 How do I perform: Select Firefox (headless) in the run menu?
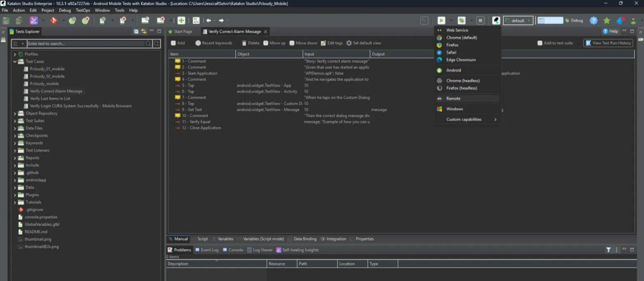tap(468, 88)
